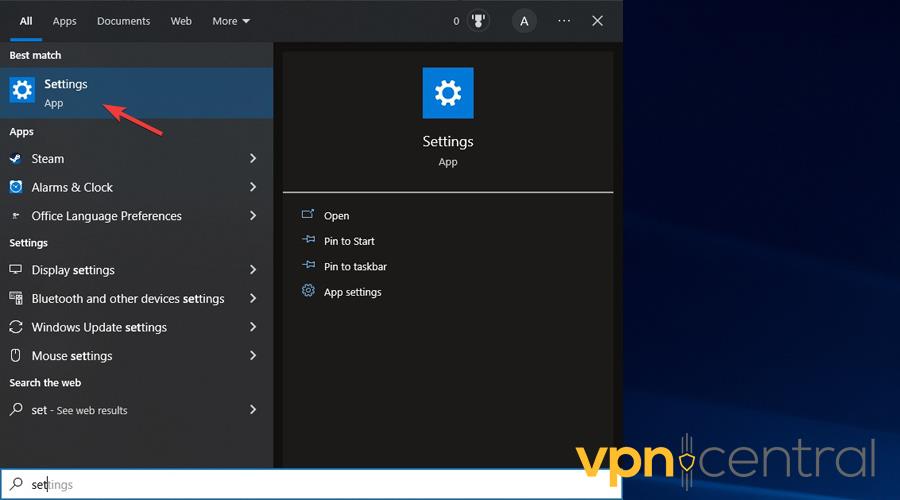Switch to the Web search tab
900x500 pixels.
[181, 21]
